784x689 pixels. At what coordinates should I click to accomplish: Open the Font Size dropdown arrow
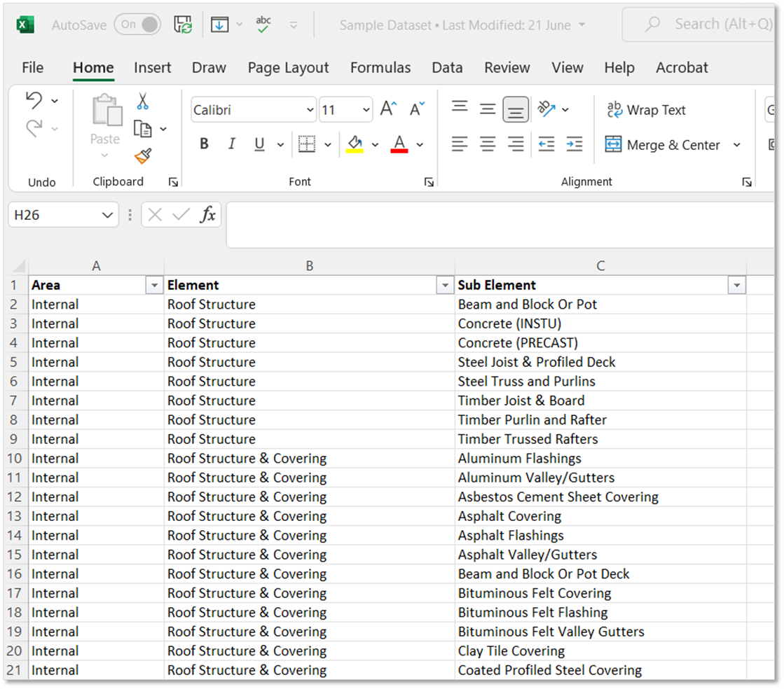pos(366,110)
